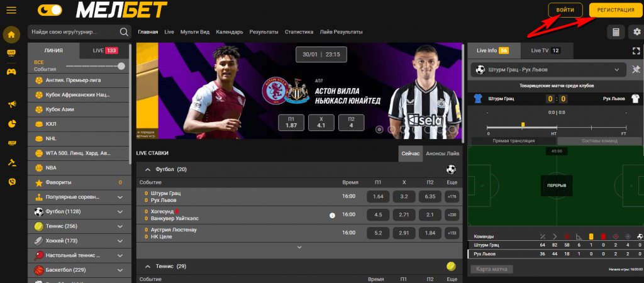Viewport: 644px width, 283px height.
Task: Open the Англия. Премьер-лига row
Action: [x=79, y=80]
